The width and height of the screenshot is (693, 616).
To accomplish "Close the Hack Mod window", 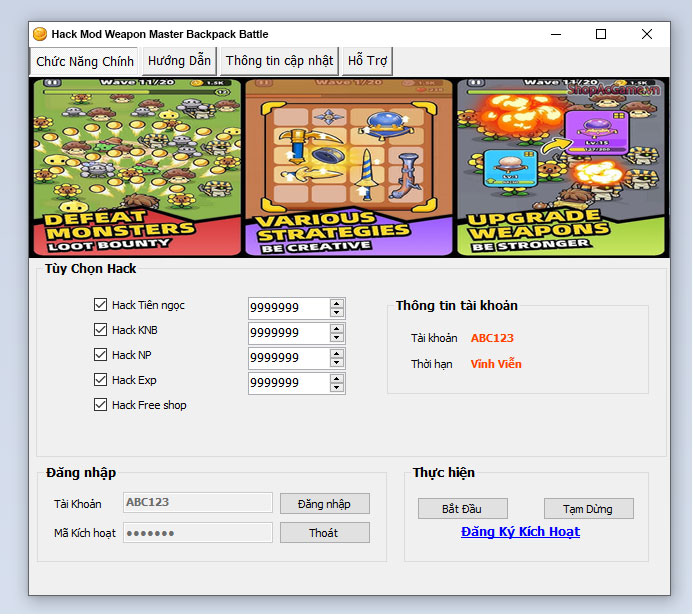I will tap(647, 34).
